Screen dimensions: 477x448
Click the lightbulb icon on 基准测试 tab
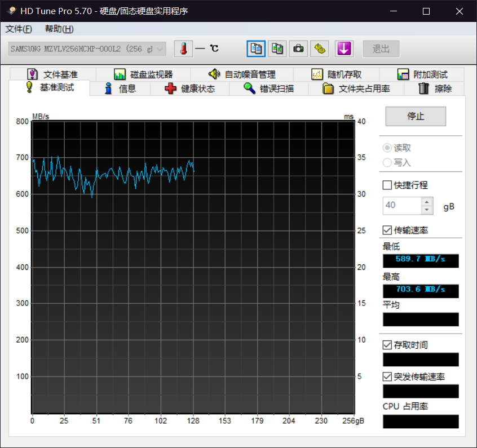(29, 87)
